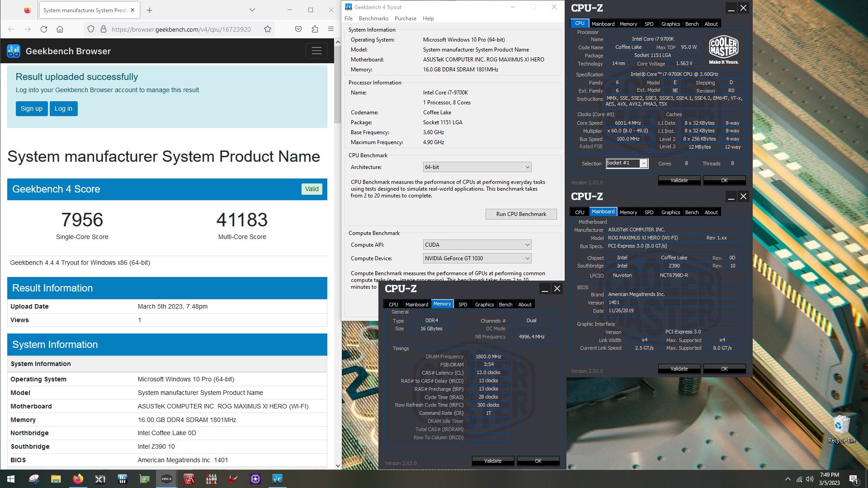868x488 pixels.
Task: Click Validate in the Memory CPU-Z window
Action: 493,461
